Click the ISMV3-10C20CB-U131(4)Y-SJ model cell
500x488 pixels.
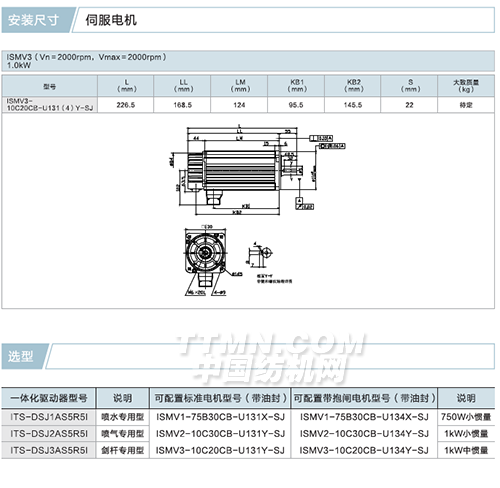point(49,105)
